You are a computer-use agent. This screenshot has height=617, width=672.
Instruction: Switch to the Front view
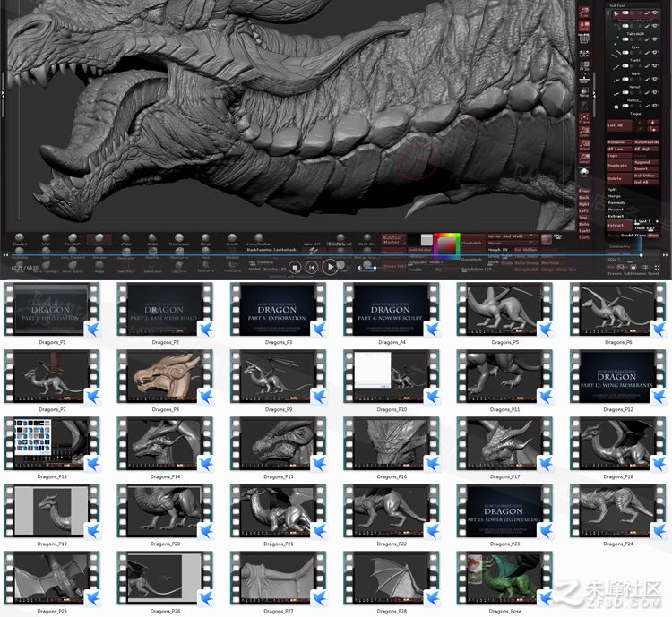click(x=584, y=191)
